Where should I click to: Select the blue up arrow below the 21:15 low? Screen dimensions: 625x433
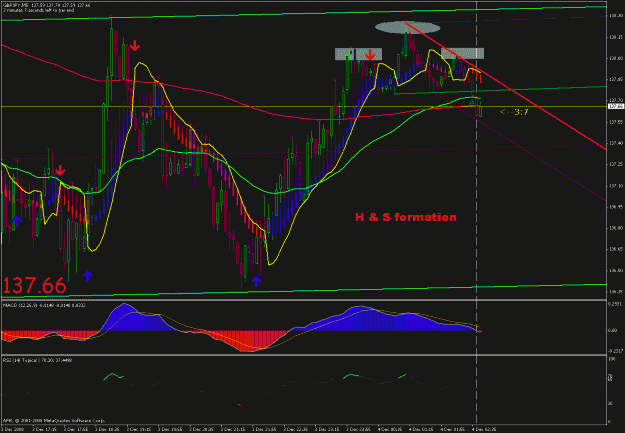click(256, 281)
